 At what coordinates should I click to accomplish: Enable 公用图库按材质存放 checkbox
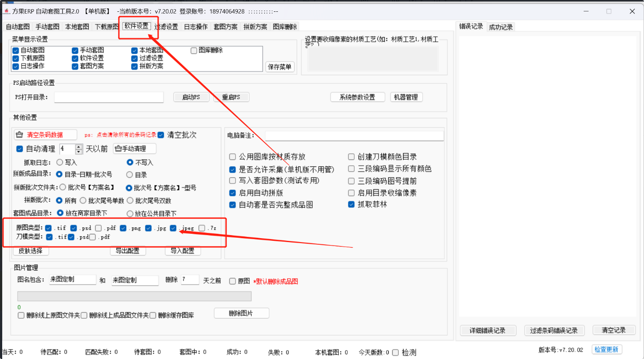coord(233,157)
